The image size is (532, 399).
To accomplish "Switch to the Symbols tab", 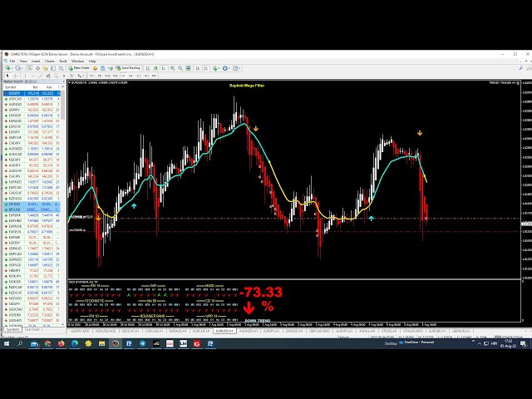I will coord(12,329).
